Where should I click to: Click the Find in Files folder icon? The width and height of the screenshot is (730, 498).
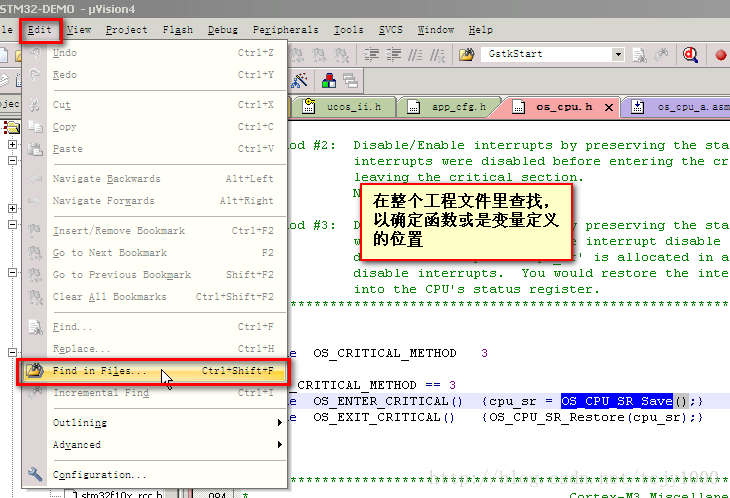click(x=35, y=370)
